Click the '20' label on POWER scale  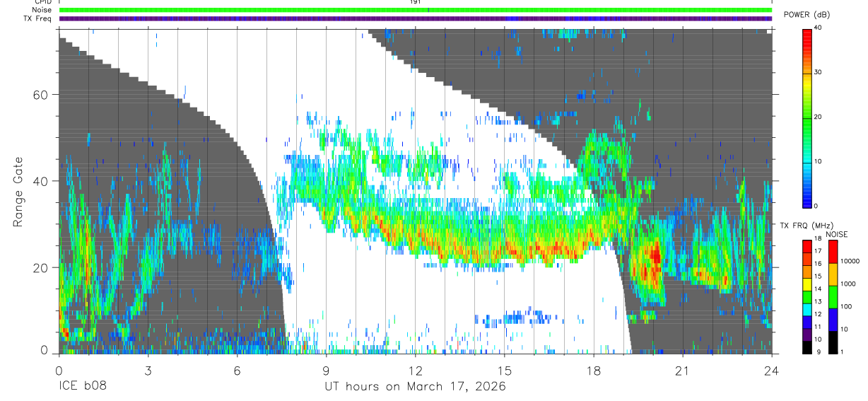(819, 117)
